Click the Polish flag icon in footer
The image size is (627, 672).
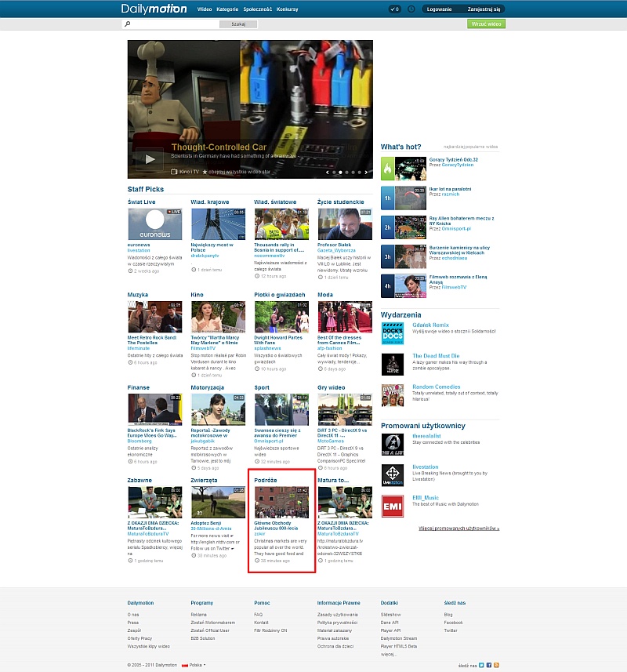185,665
